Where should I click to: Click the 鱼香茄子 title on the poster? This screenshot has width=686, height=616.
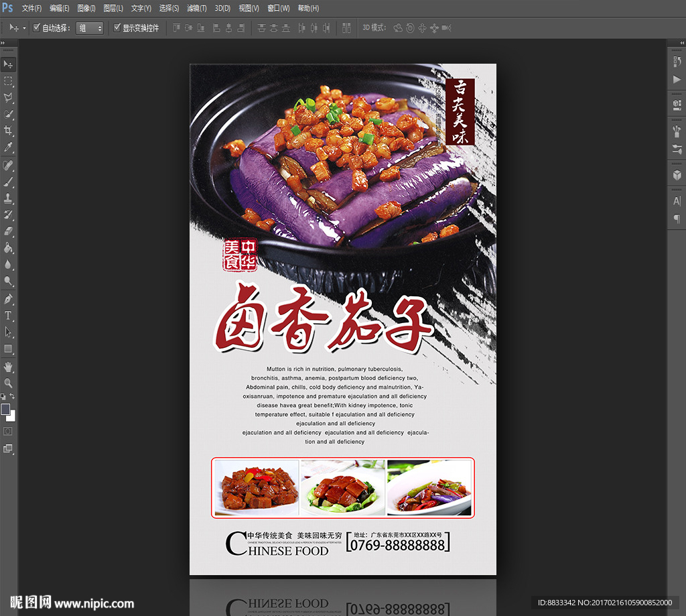tap(323, 318)
